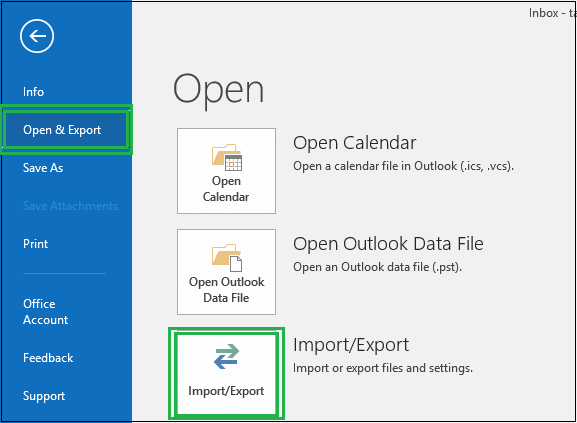577x423 pixels.
Task: Click the Open Calendar button label
Action: pos(226,189)
